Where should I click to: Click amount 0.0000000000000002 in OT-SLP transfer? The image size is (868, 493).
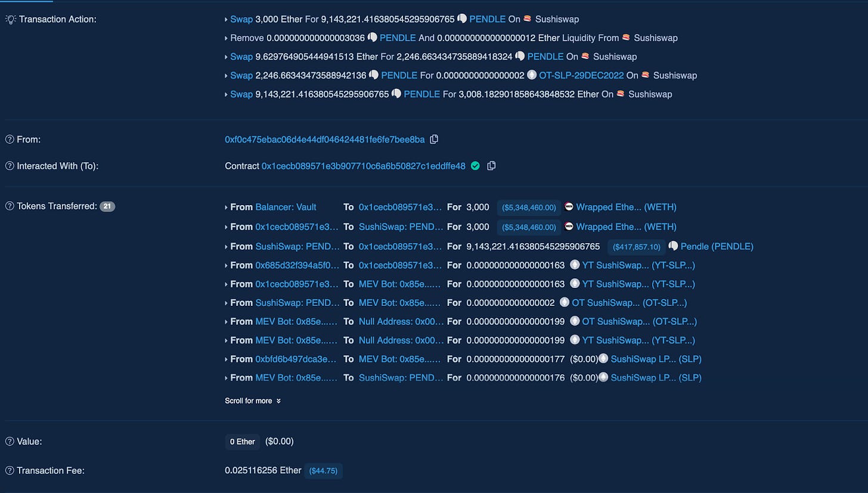point(510,302)
